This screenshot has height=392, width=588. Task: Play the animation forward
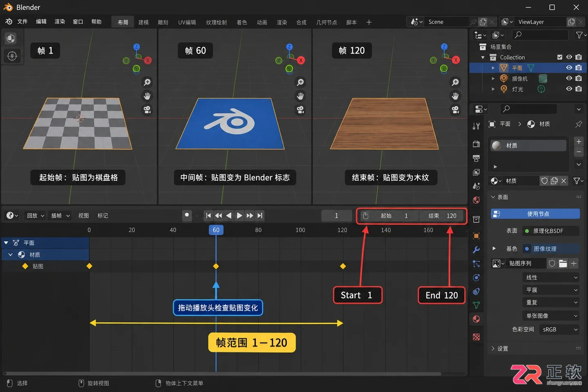(x=239, y=216)
